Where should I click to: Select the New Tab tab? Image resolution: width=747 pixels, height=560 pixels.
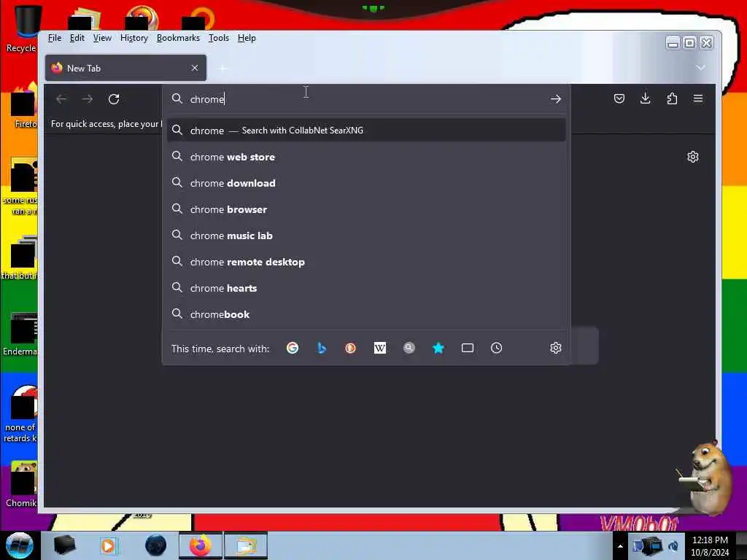point(125,68)
